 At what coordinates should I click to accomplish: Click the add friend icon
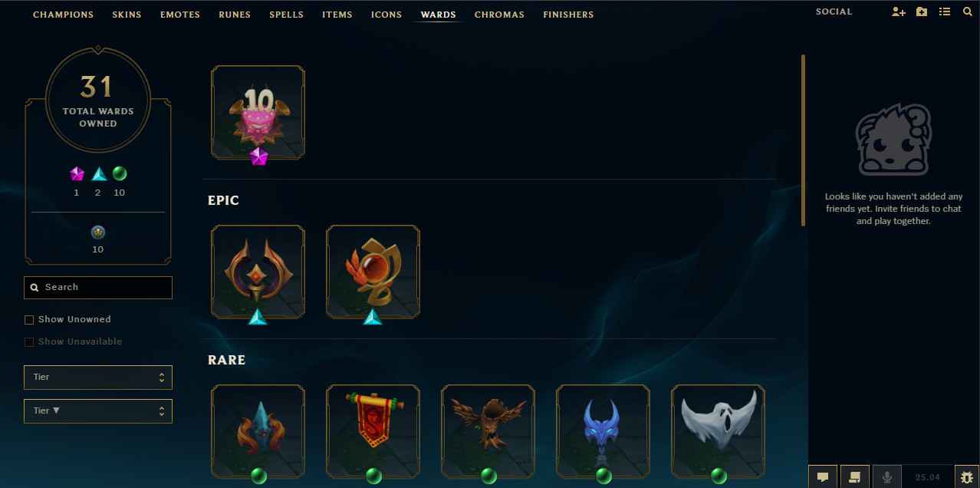[898, 12]
